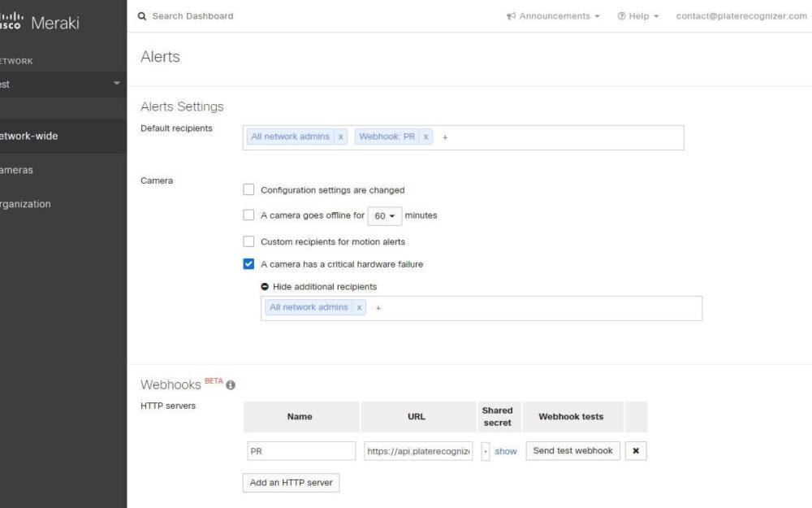Enable Configuration settings are changed alert

coord(248,189)
